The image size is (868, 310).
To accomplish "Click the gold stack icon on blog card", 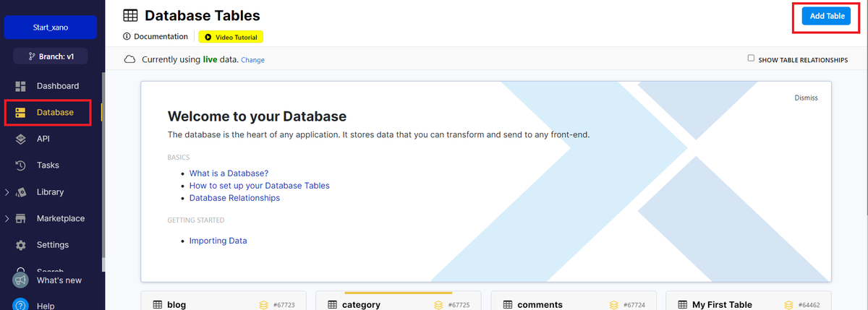I will coord(264,305).
